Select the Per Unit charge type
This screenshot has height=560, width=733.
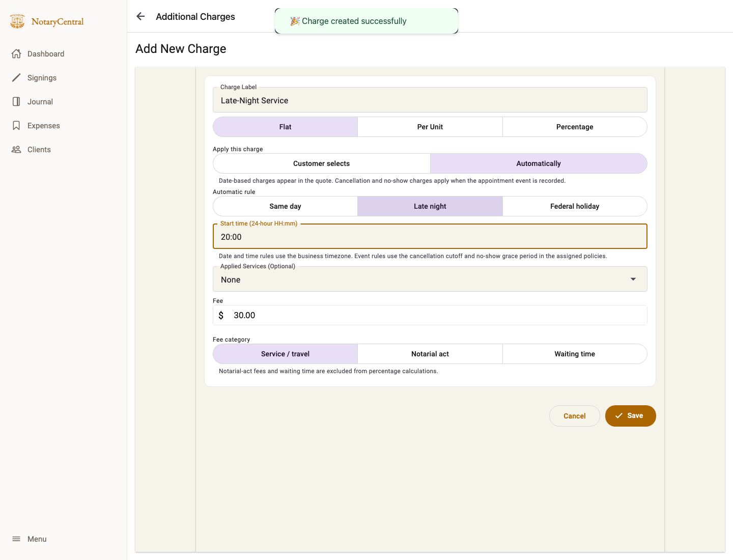(430, 127)
